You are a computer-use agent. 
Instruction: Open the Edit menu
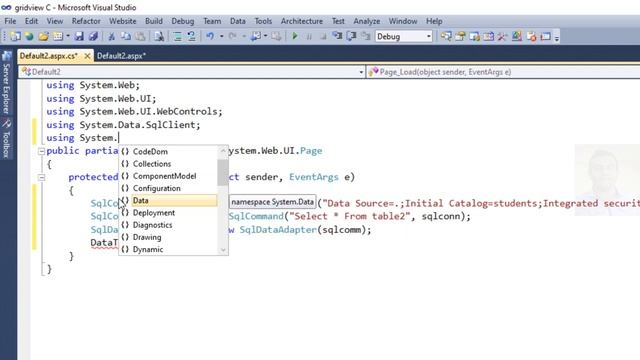31,21
